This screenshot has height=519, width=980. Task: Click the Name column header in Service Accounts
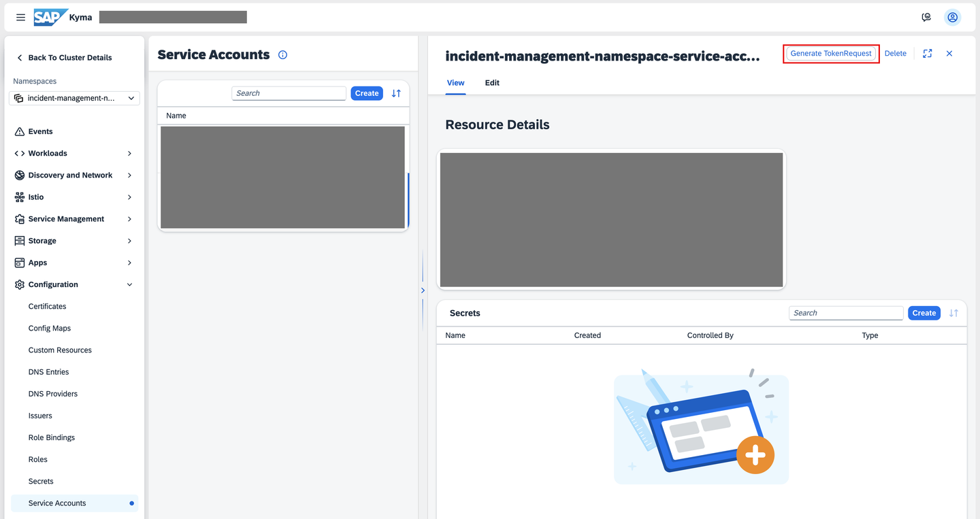(176, 116)
